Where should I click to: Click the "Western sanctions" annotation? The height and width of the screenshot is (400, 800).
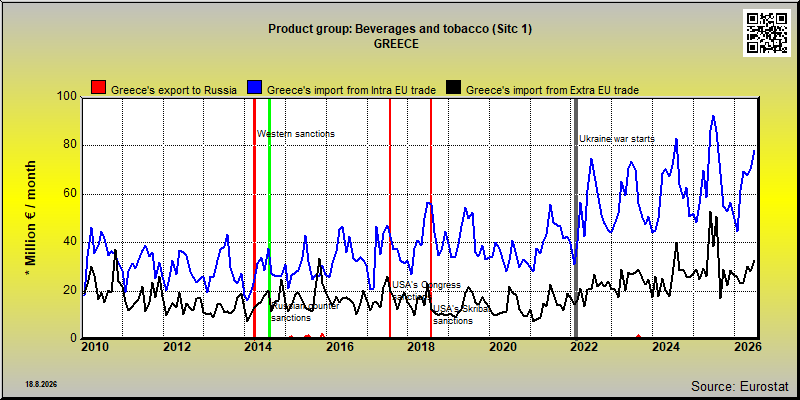(296, 134)
